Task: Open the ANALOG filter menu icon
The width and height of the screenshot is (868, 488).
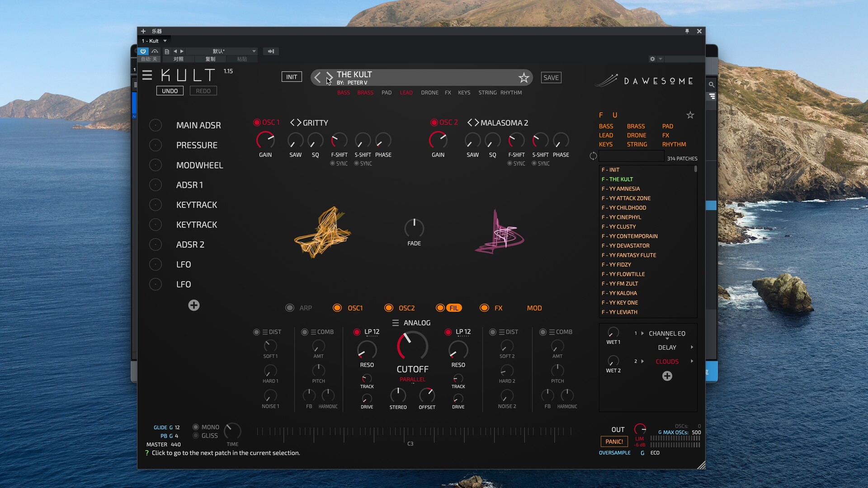Action: [x=395, y=323]
